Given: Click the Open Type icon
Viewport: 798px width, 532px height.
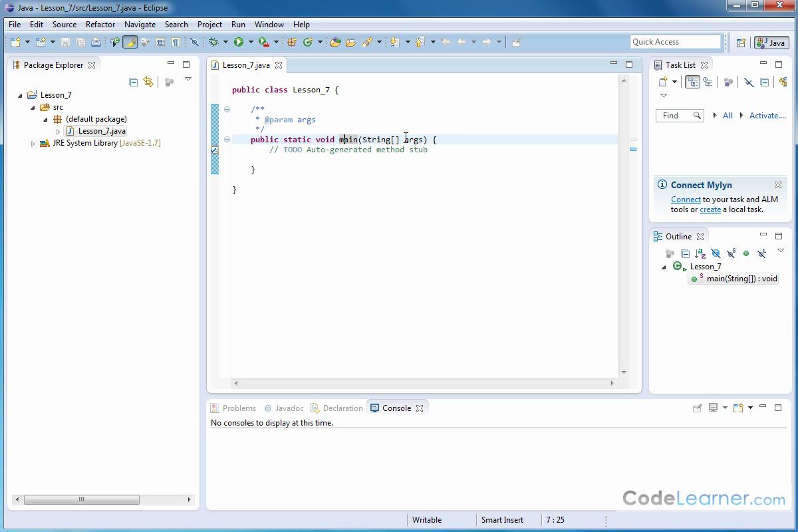Looking at the screenshot, I should 335,42.
